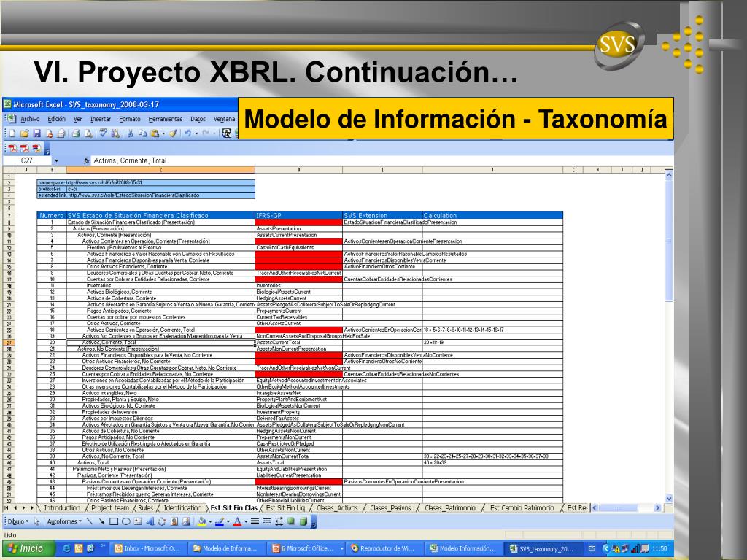Click the Print icon in toolbar
Image resolution: width=747 pixels, height=560 pixels.
point(76,133)
